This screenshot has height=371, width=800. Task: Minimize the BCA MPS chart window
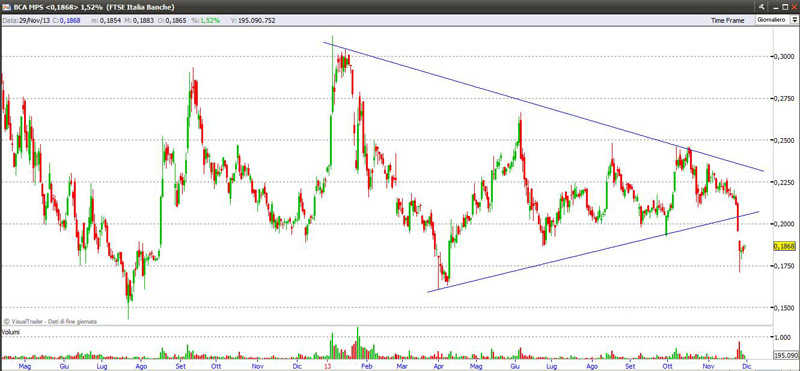(x=776, y=7)
